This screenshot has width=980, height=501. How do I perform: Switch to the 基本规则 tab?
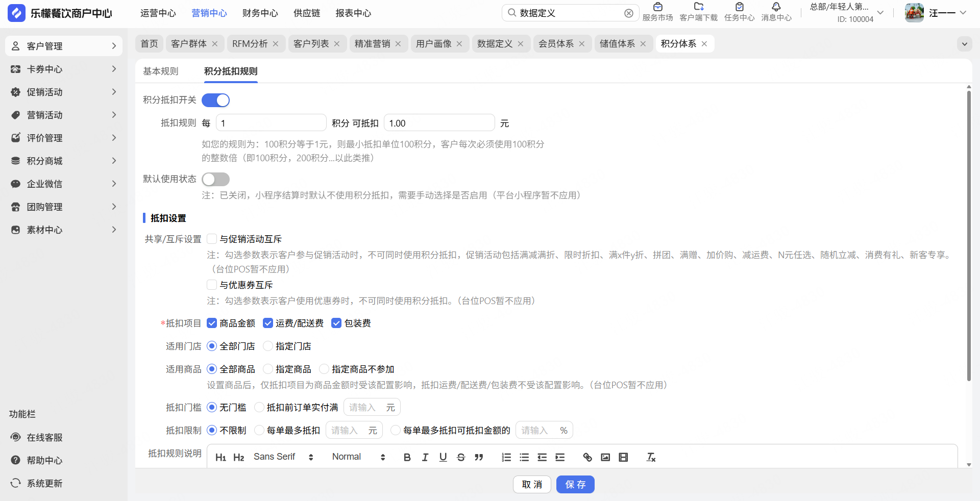[x=161, y=71]
